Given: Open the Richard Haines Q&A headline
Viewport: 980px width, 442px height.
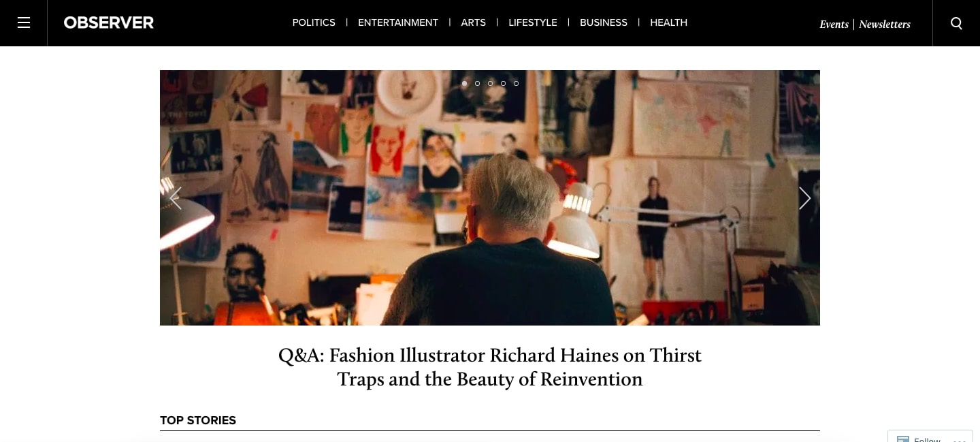Looking at the screenshot, I should click(x=490, y=367).
